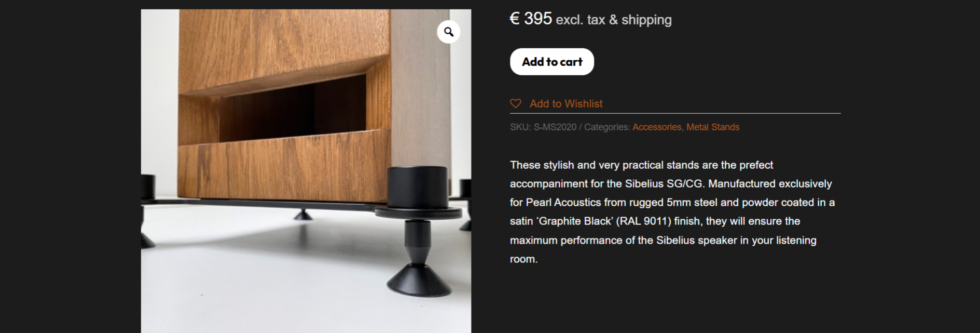The height and width of the screenshot is (333, 980).
Task: Click the divider line under Add to Wishlist
Action: (x=675, y=113)
